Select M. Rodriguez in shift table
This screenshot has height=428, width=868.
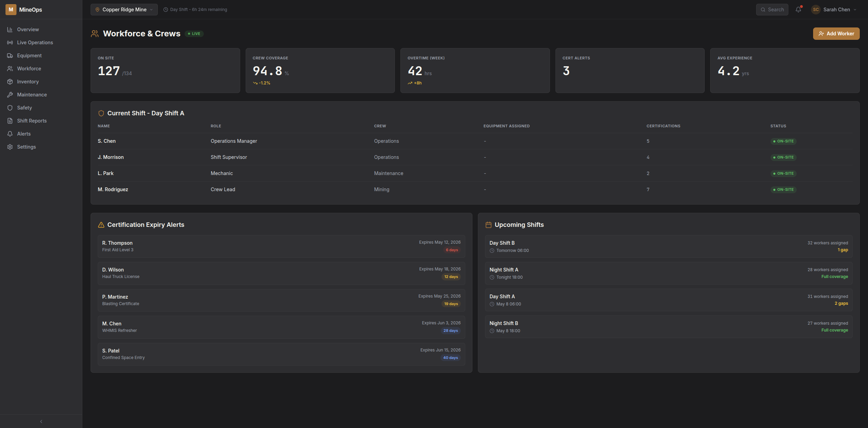[x=113, y=189]
